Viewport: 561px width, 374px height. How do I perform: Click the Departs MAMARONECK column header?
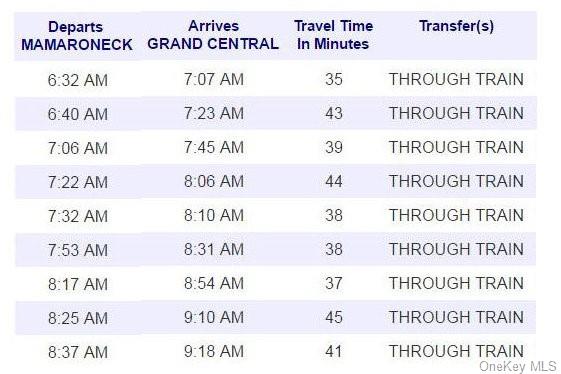tap(77, 36)
